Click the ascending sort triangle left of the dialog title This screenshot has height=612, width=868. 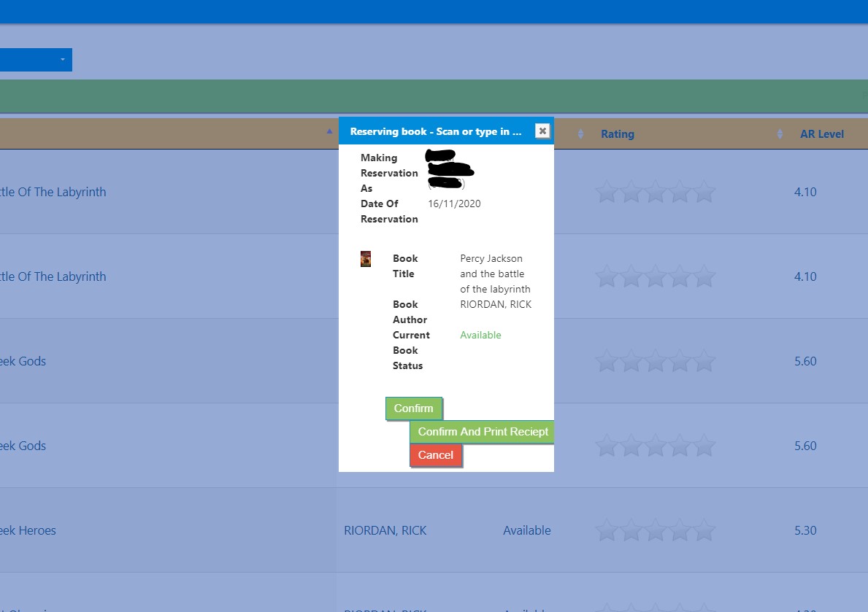point(329,131)
